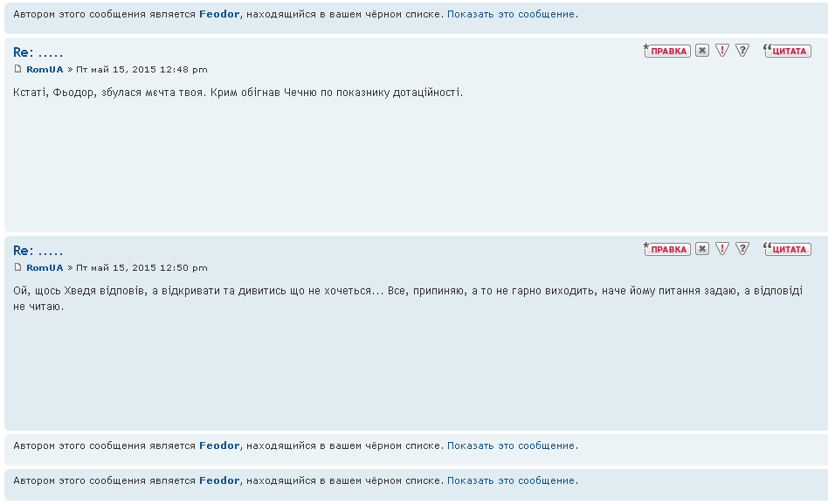
Task: Quote the 12:50 pm post with ЦИТАТА
Action: (x=787, y=249)
